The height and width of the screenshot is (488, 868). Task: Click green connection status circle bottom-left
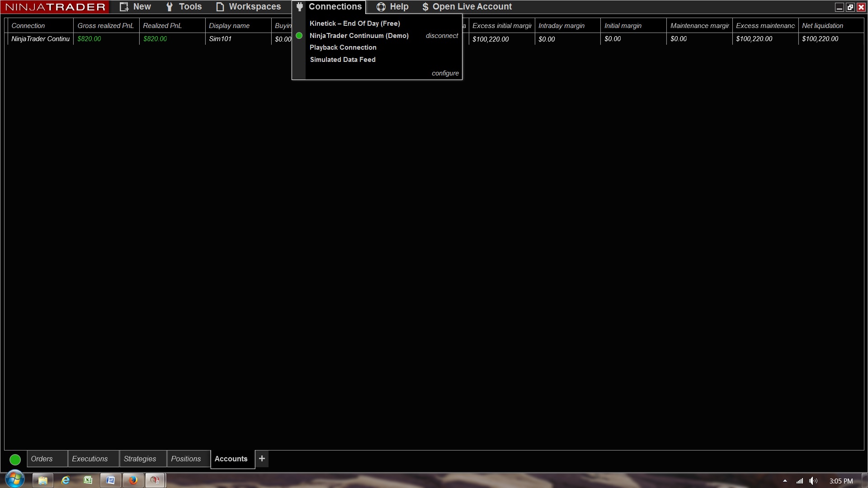15,460
